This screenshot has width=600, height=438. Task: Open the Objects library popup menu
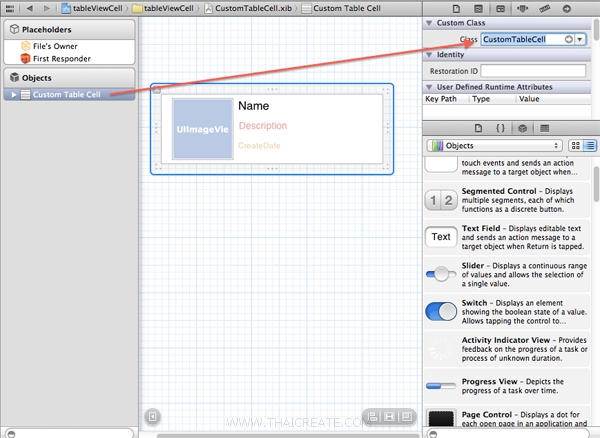click(x=494, y=146)
